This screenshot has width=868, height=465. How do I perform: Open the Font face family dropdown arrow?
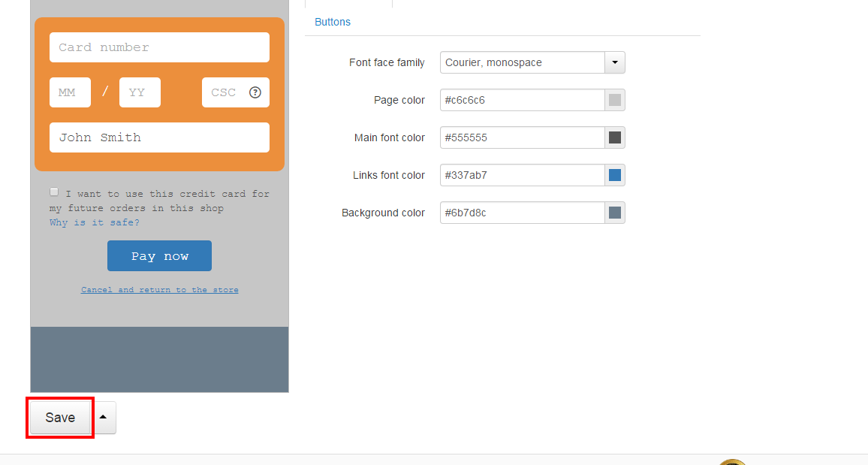[x=614, y=62]
